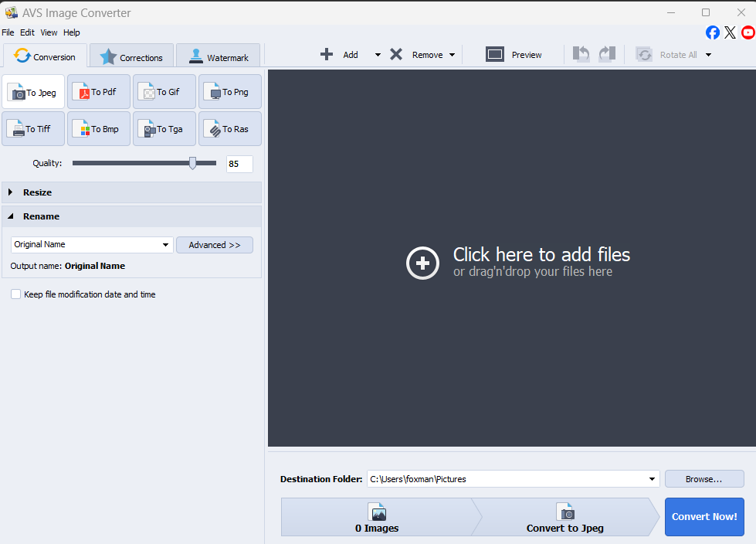Click the Add files plus icon
756x544 pixels.
pos(327,54)
